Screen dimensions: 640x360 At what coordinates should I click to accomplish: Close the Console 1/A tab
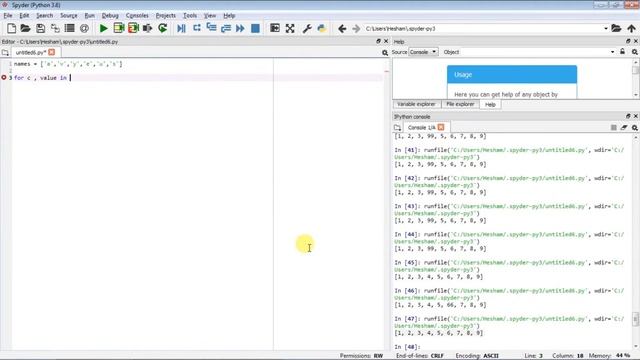441,127
